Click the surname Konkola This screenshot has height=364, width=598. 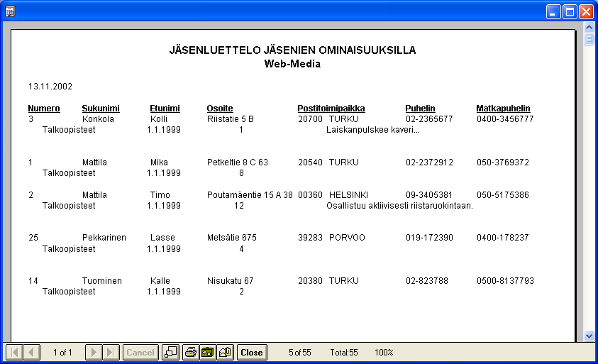coord(98,119)
